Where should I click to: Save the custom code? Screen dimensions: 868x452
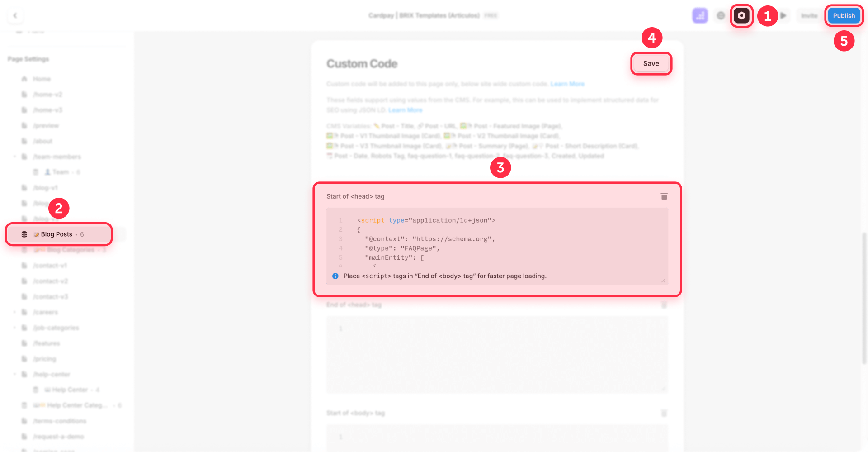point(651,63)
